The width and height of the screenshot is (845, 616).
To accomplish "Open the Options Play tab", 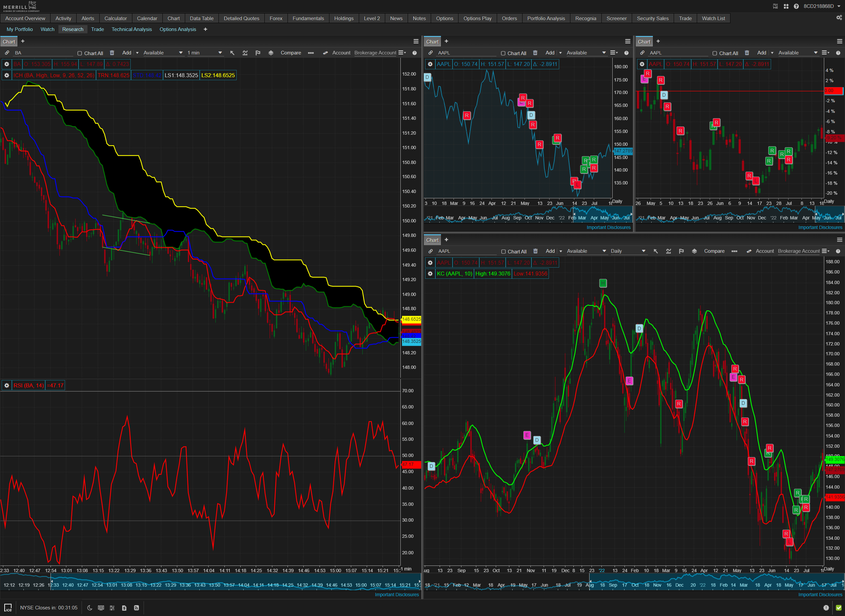I will tap(477, 18).
